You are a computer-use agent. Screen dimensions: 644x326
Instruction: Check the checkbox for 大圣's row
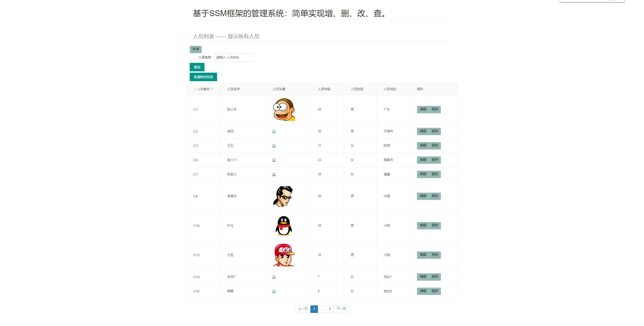pyautogui.click(x=194, y=255)
